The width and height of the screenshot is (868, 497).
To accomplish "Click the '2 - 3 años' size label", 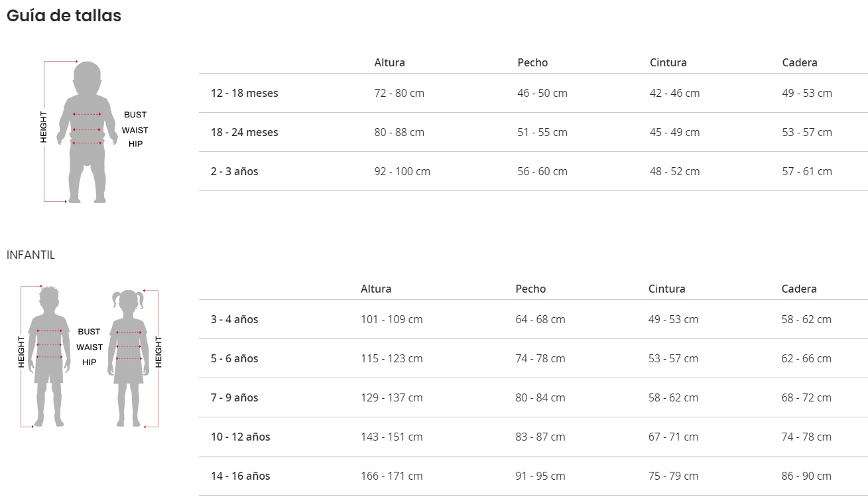I will [234, 171].
